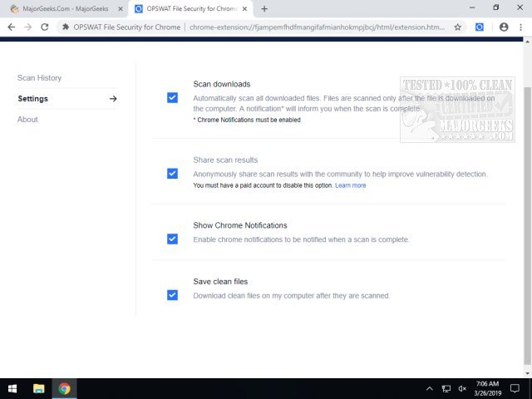532x399 pixels.
Task: Toggle the Share scan results checkbox
Action: point(172,174)
